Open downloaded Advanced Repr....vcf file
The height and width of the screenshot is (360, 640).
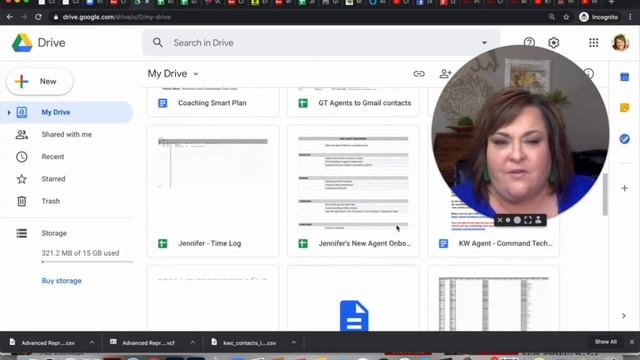coord(148,343)
